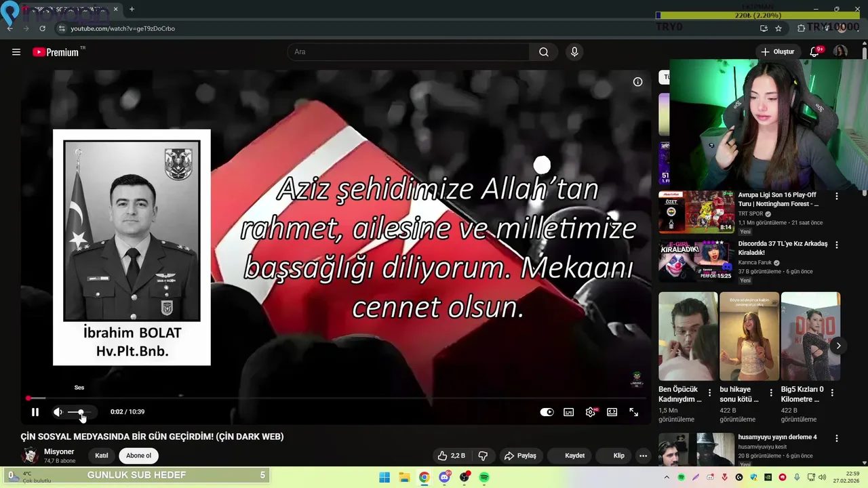Open options for Big5 Kızları short

(832, 392)
